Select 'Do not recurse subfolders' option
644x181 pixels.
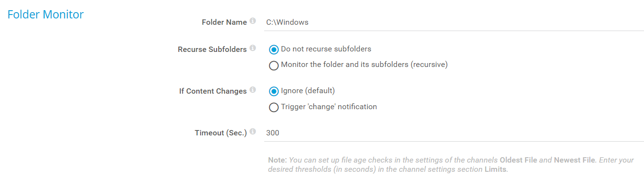click(274, 49)
